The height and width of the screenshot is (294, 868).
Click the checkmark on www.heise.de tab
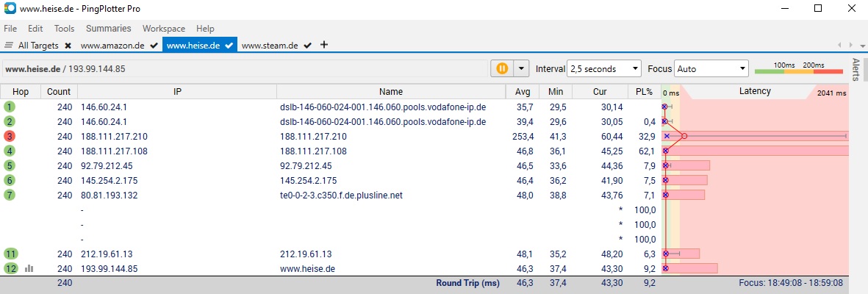click(x=229, y=46)
